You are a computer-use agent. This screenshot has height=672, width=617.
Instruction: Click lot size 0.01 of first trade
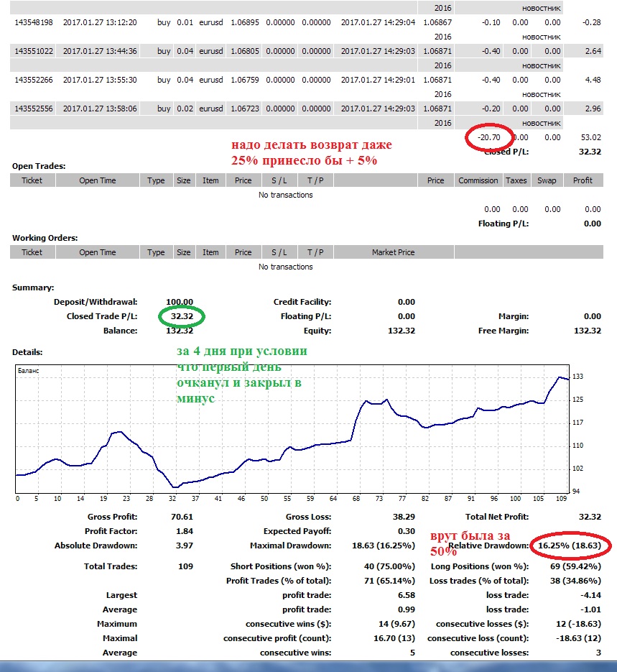(x=185, y=22)
